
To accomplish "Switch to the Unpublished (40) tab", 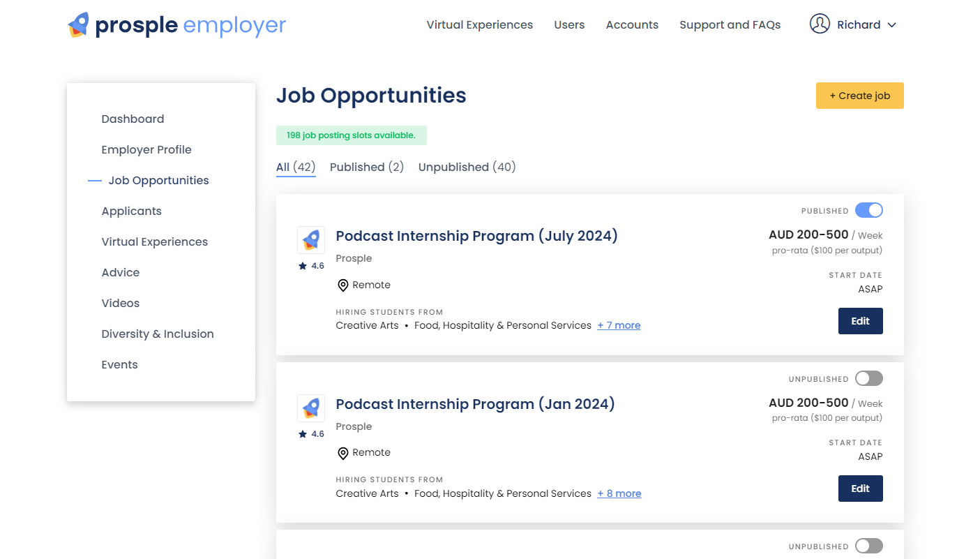I will (x=467, y=167).
